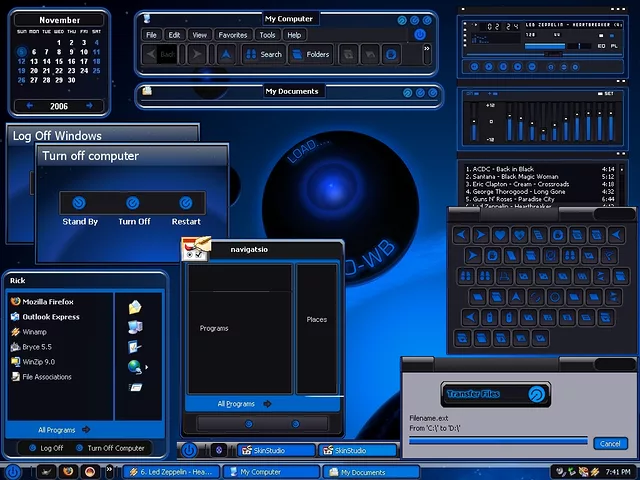Click the Search button in My Computer toolbar
640x480 pixels.
pyautogui.click(x=265, y=55)
